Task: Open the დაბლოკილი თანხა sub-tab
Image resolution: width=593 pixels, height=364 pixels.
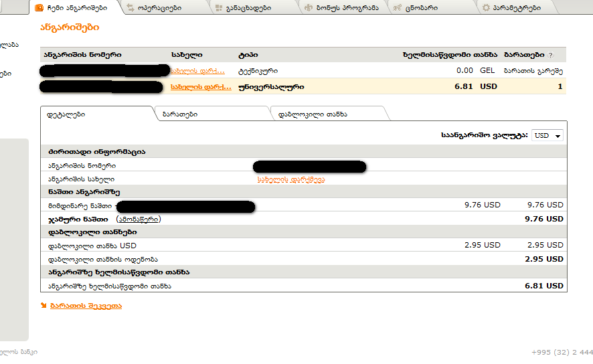Action: (313, 114)
